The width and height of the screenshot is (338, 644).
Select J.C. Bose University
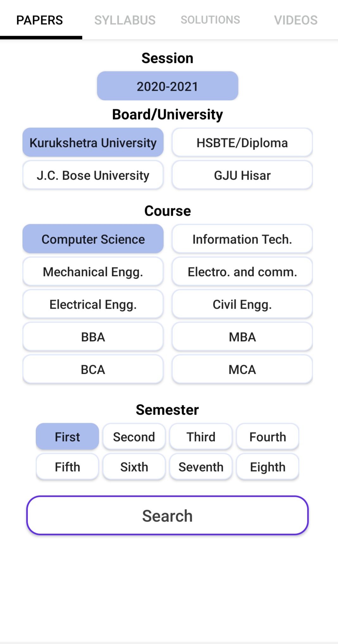click(x=93, y=175)
